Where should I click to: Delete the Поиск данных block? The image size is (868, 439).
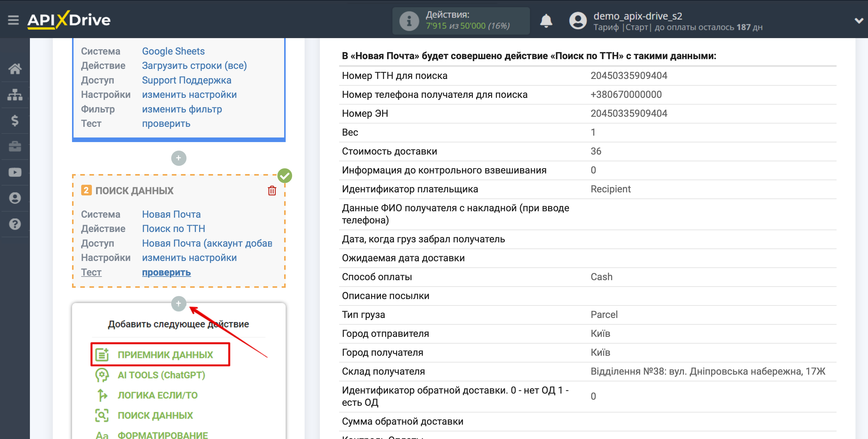[x=272, y=191]
